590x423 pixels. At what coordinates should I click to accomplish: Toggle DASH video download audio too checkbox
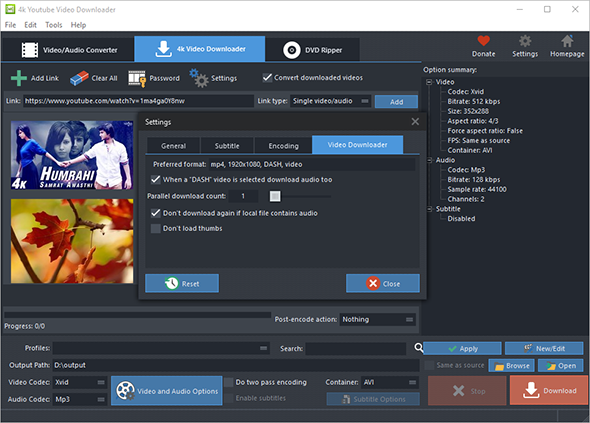(156, 180)
